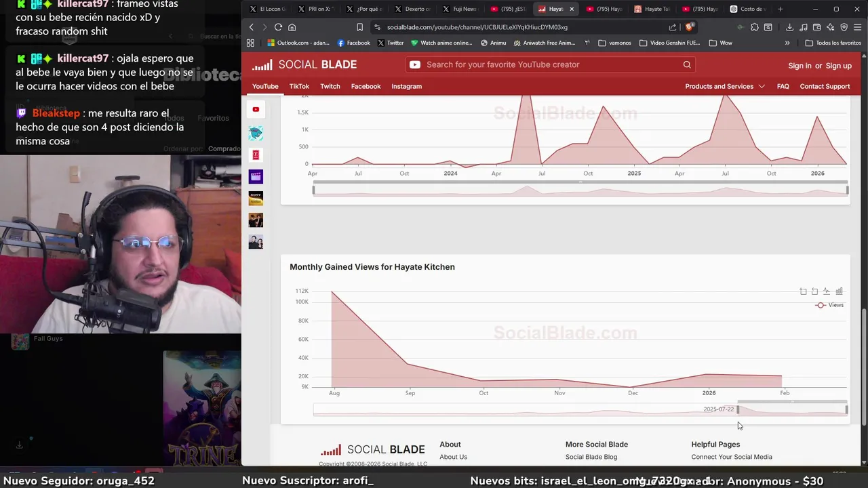868x488 pixels.
Task: Click the browser forward arrow
Action: pyautogui.click(x=264, y=27)
